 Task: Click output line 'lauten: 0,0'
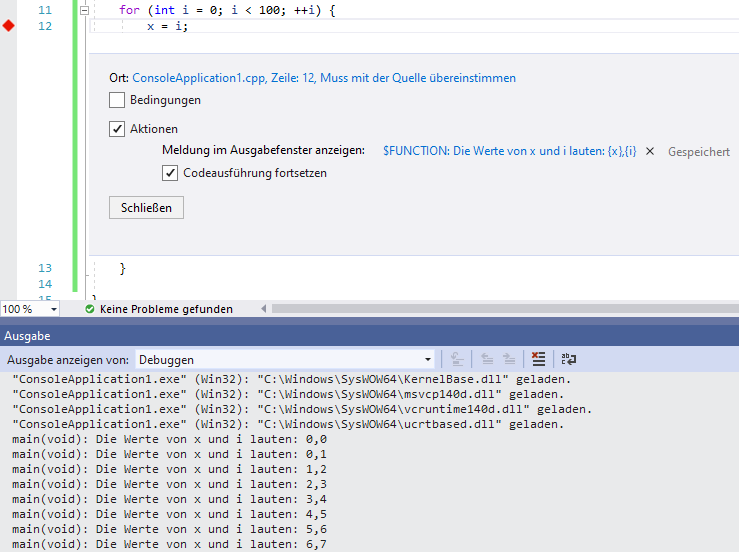pyautogui.click(x=169, y=439)
